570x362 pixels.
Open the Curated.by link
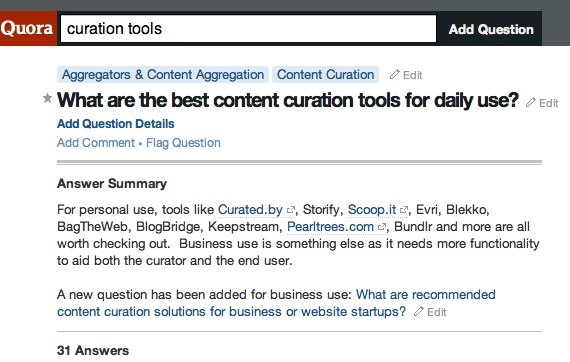pos(250,210)
